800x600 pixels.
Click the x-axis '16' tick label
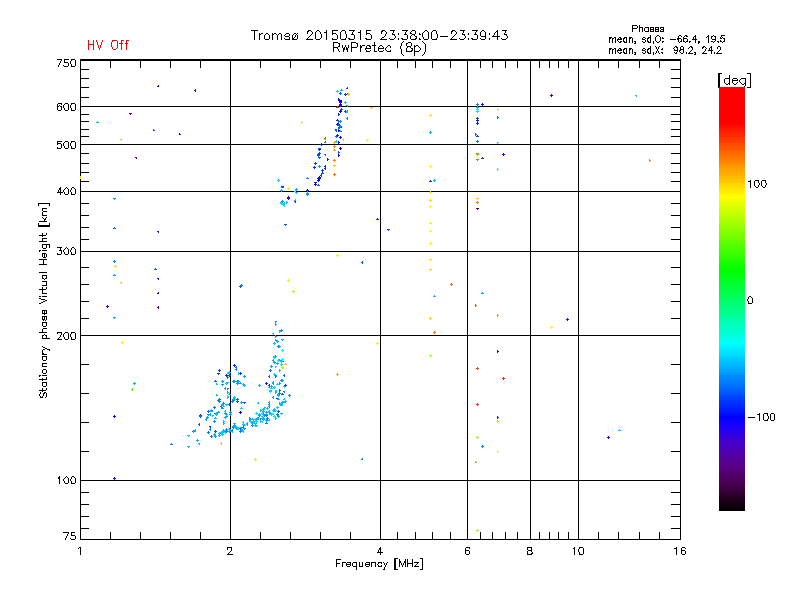pyautogui.click(x=680, y=551)
